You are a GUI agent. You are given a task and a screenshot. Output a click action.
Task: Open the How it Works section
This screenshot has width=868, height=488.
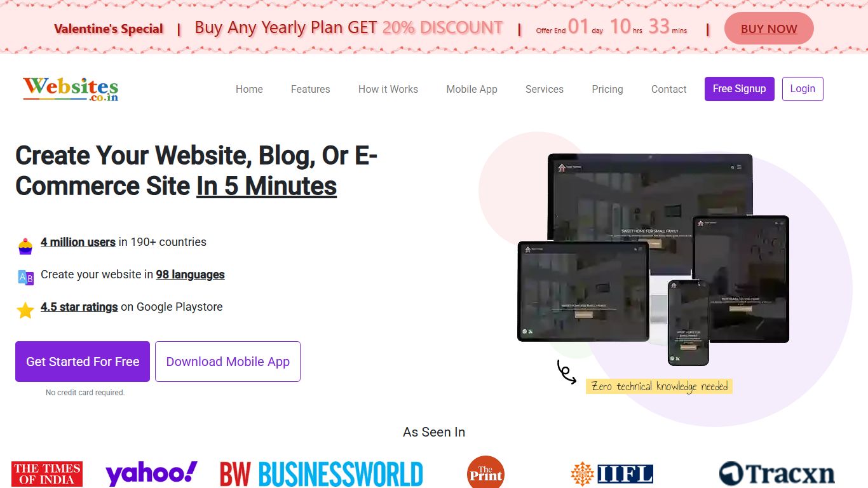[388, 90]
